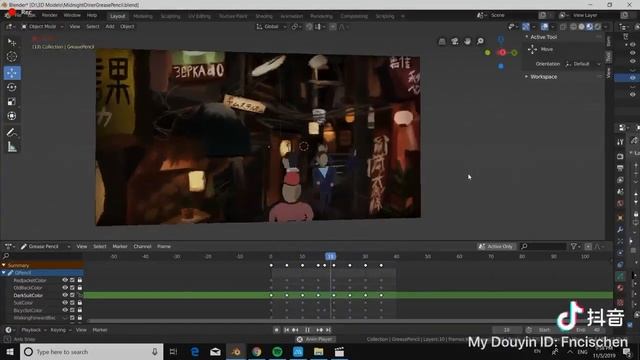Click the red X axis gizmo
Image resolution: width=640 pixels, height=360 pixels.
pos(502,53)
